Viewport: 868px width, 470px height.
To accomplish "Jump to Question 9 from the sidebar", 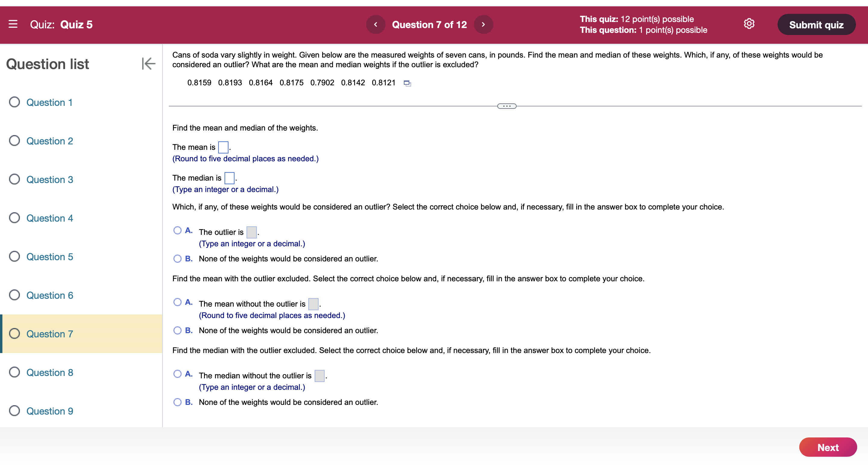I will [x=49, y=411].
